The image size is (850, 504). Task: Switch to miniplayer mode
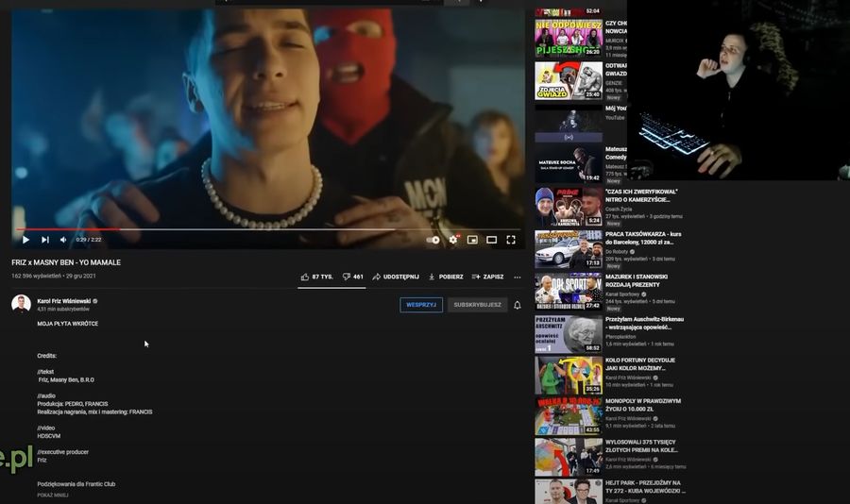pos(473,240)
